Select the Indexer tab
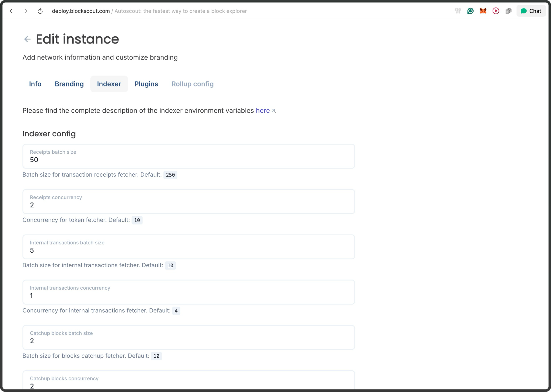Screen dimensions: 551x392 click(x=109, y=84)
